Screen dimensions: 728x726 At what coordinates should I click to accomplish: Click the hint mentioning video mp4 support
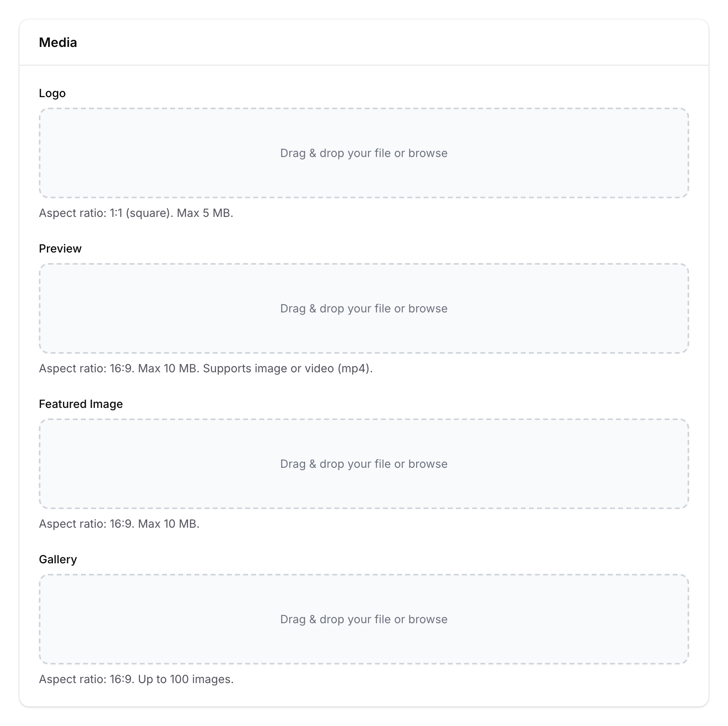205,369
